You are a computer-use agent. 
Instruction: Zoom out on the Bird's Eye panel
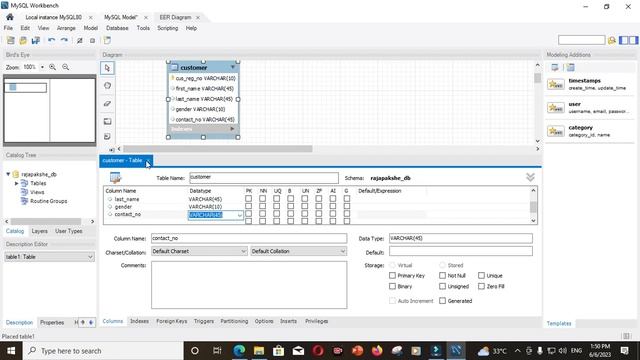65,67
